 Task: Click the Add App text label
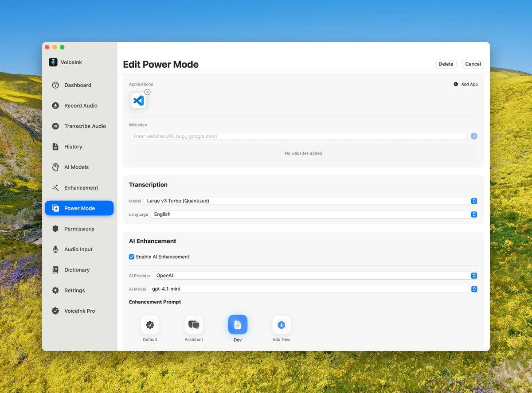(469, 84)
